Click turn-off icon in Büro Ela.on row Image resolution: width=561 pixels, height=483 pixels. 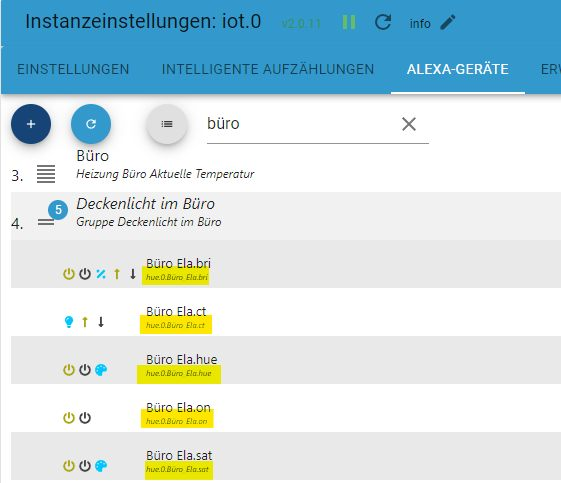point(85,418)
